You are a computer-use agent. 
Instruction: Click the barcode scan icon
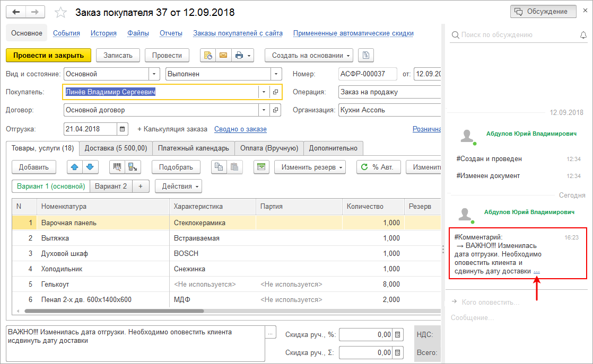click(x=117, y=167)
